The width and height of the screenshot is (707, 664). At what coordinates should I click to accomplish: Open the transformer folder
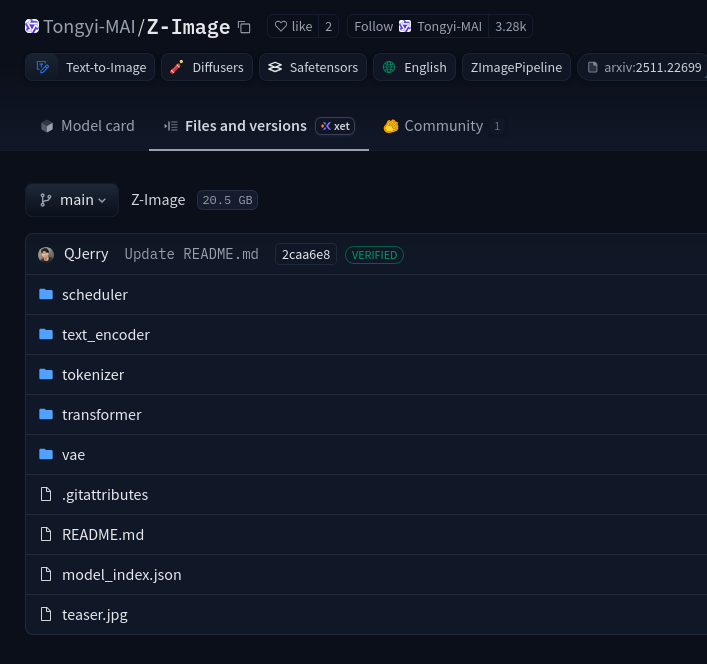(102, 415)
